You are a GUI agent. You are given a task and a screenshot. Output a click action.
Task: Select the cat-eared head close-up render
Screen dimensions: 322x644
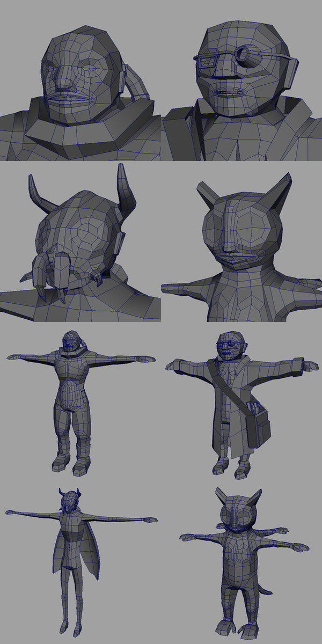[241, 241]
